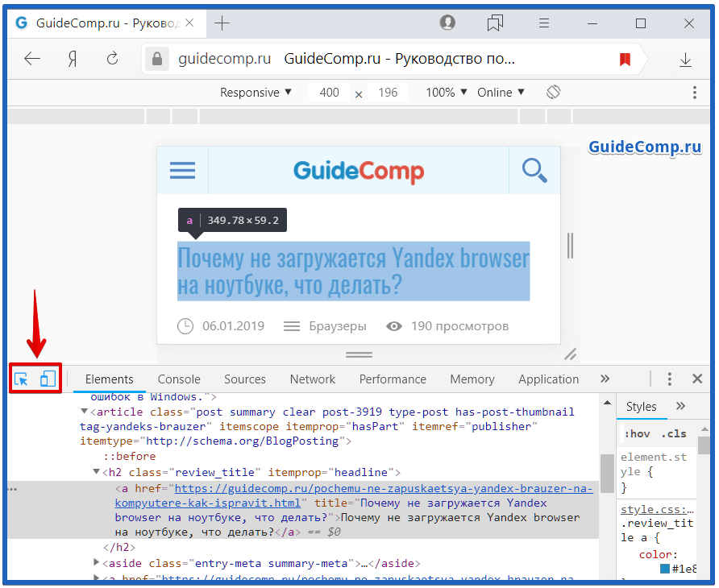
Task: Click the site search magnifier
Action: point(534,171)
